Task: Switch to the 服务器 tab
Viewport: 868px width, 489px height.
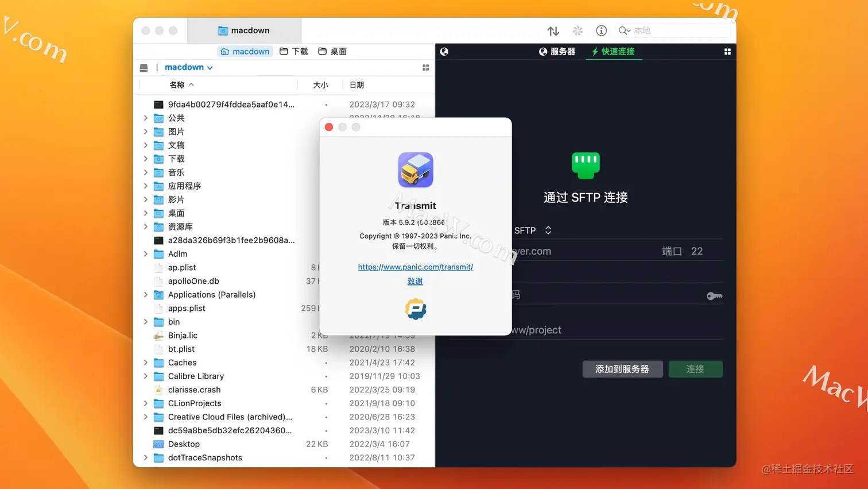Action: [557, 51]
